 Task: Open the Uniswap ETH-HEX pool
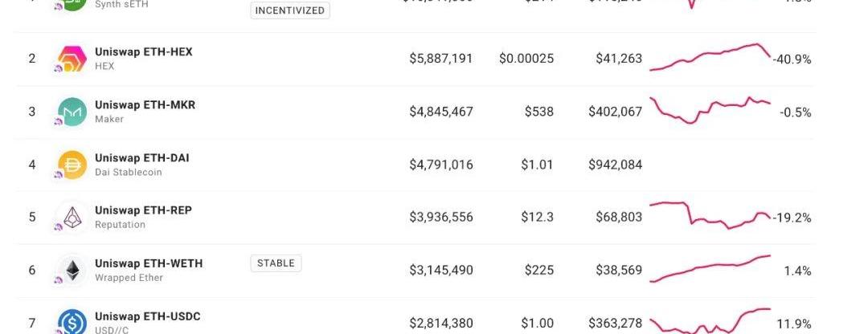coord(144,52)
